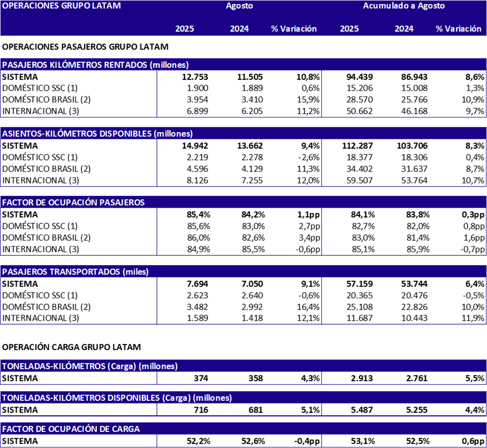Select cargo load factor 52,6%
Screen dimensions: 487x448
tap(253, 441)
